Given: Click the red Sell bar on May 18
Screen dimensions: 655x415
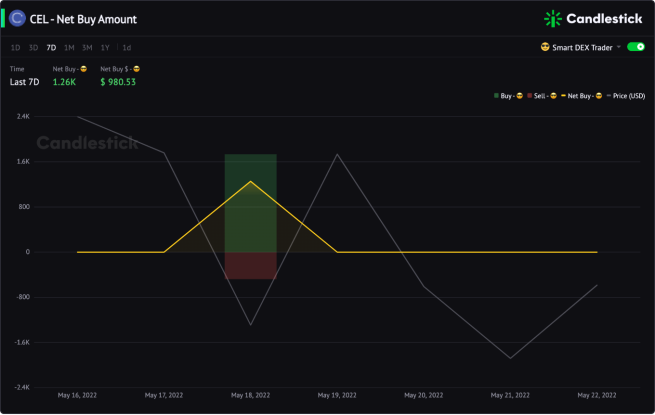Looking at the screenshot, I should (x=251, y=265).
